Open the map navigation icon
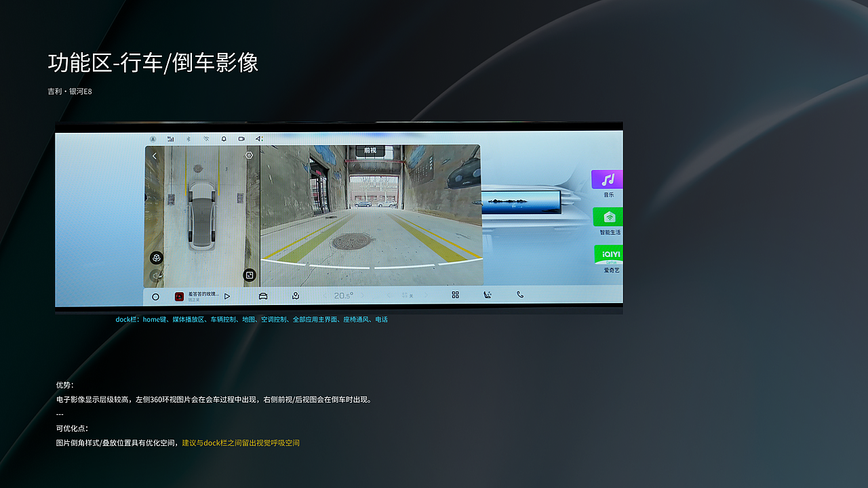868x488 pixels. click(x=296, y=296)
